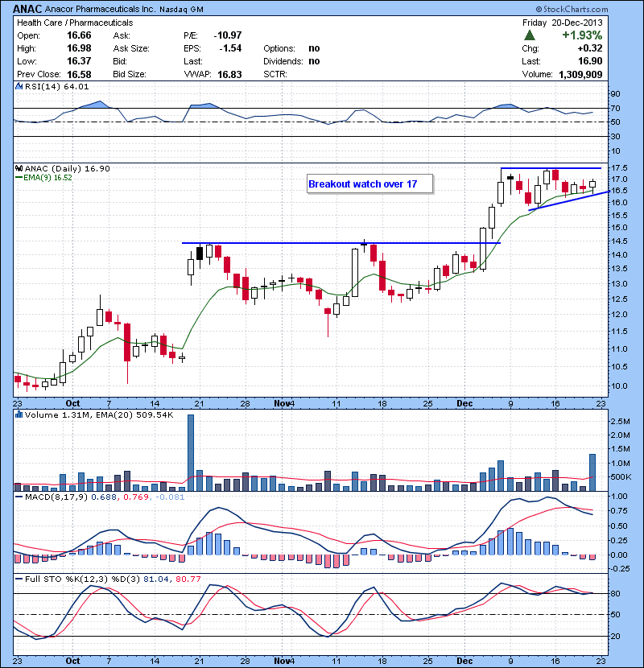Image resolution: width=644 pixels, height=668 pixels.
Task: Click the Prev Close value 16.58
Action: tap(79, 74)
